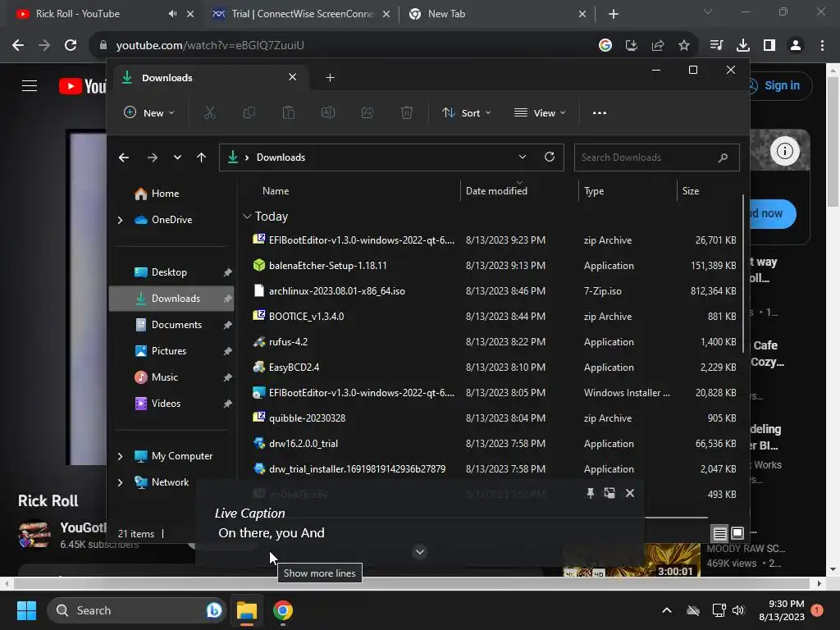Open Pictures in navigation pane
840x630 pixels.
(169, 351)
